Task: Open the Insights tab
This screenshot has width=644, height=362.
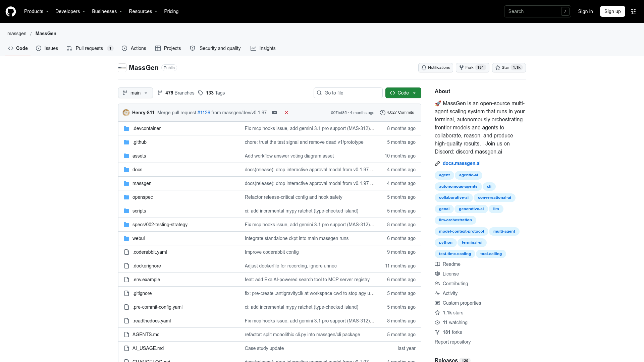Action: [263, 48]
